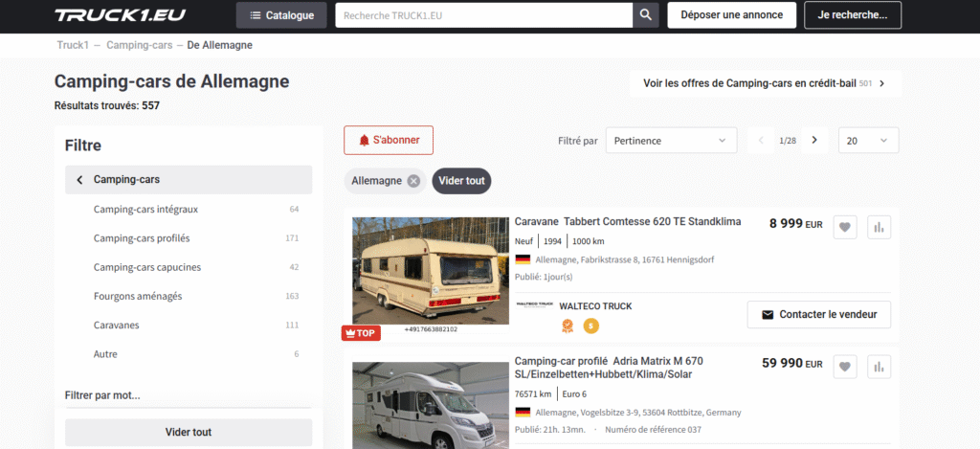This screenshot has height=449, width=980.
Task: Click the Vider tout button in filter panel
Action: click(x=189, y=432)
